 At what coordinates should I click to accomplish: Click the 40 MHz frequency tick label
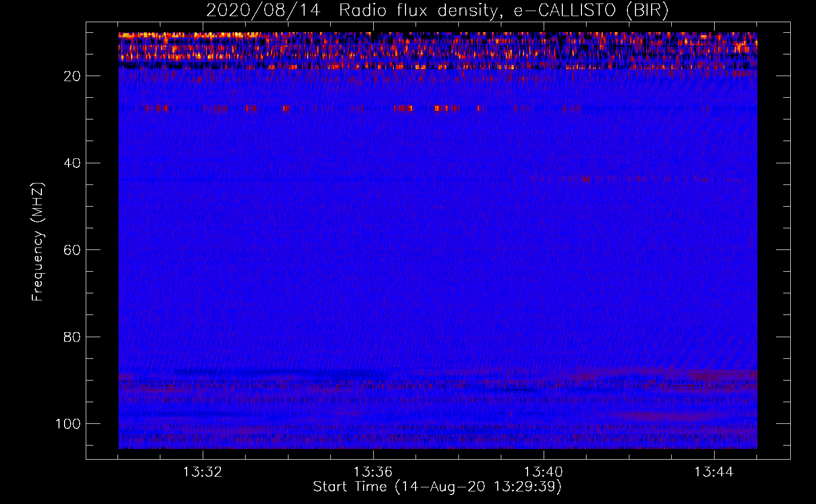tap(72, 163)
